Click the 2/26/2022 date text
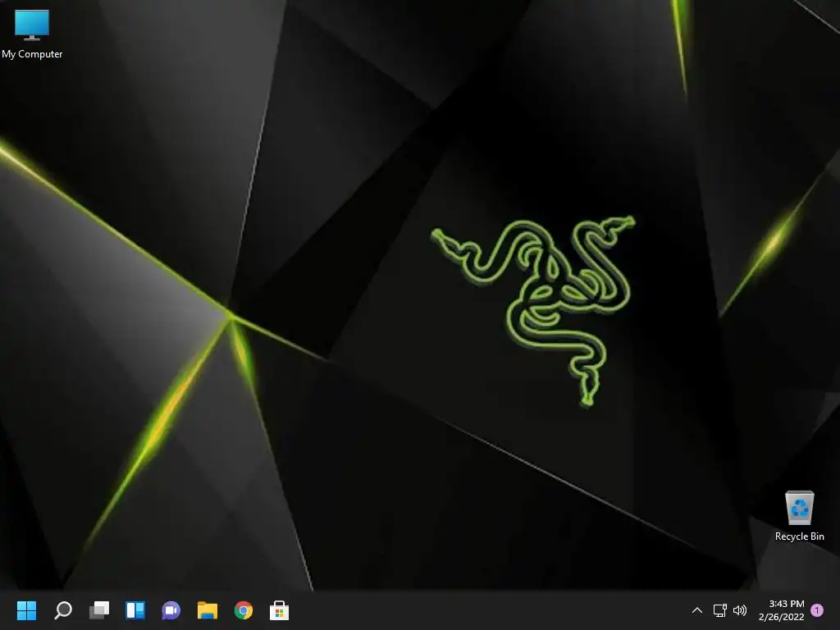Image resolution: width=840 pixels, height=630 pixels. click(781, 617)
